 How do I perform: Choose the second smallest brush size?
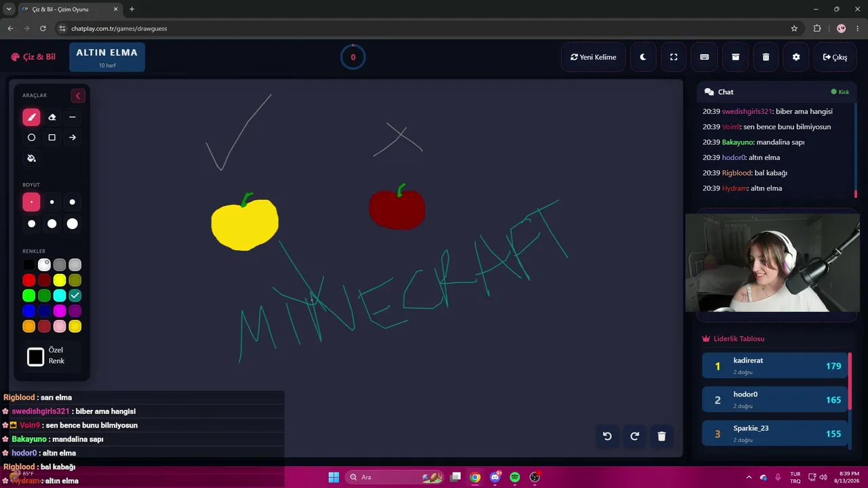coord(52,202)
